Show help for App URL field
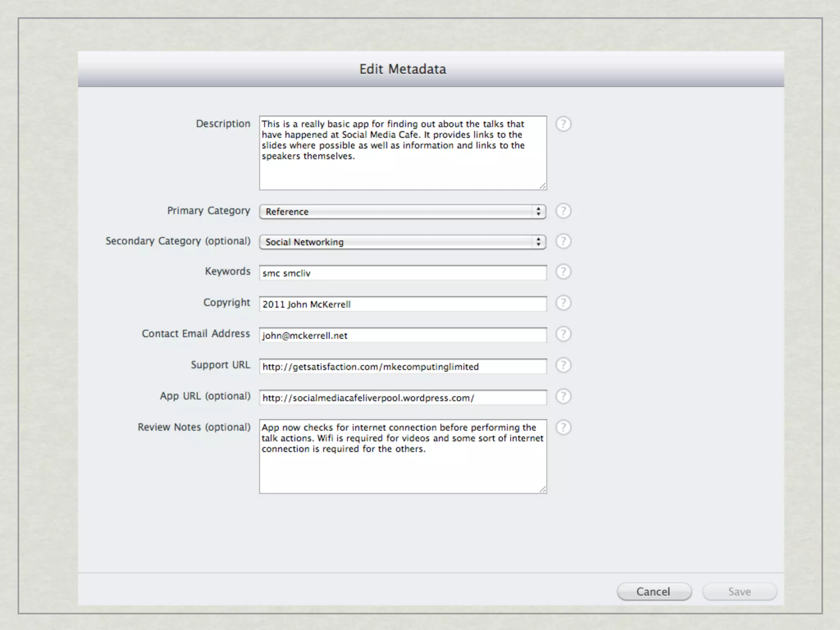This screenshot has width=840, height=630. 563,396
